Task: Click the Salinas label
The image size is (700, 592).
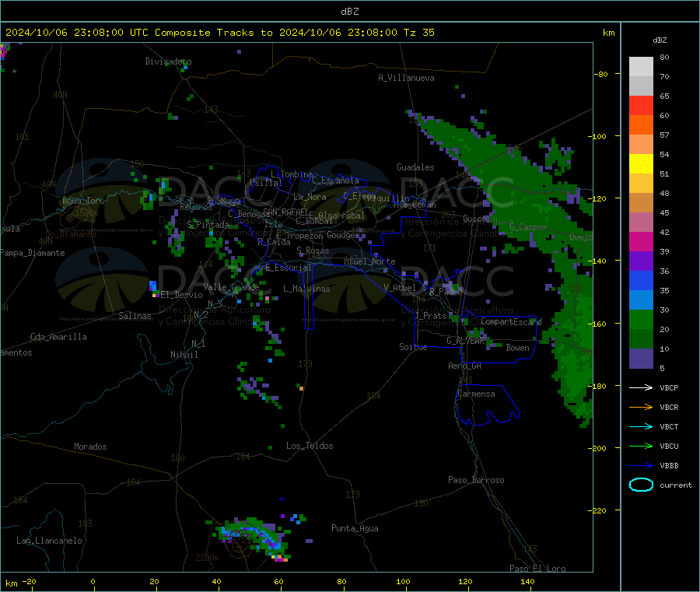Action: tap(135, 316)
